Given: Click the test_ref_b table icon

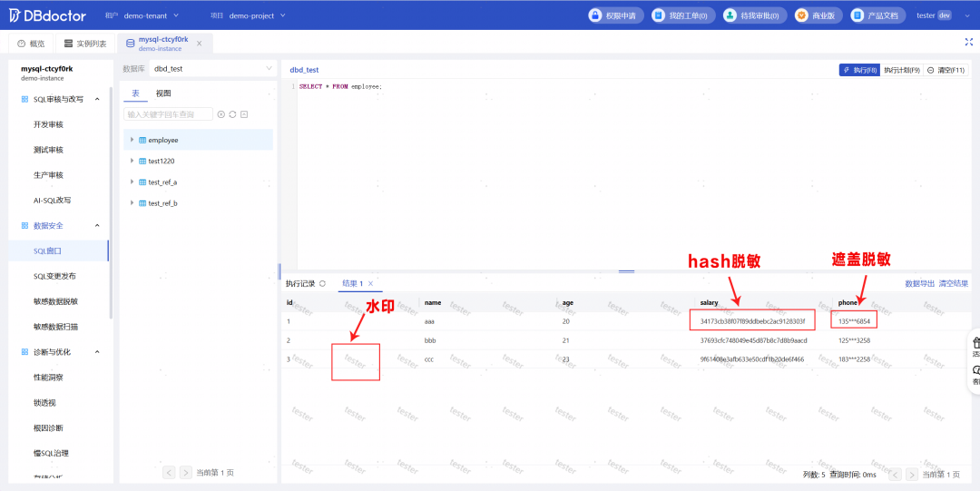Looking at the screenshot, I should 142,203.
